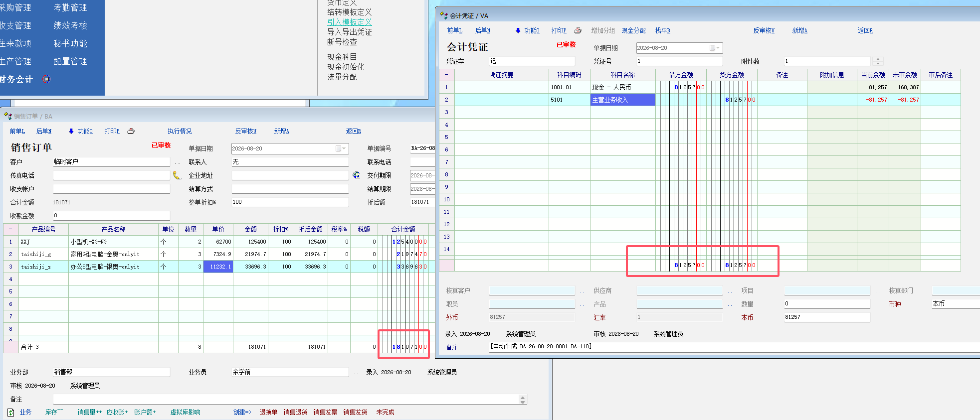Click the 库存~~ link at sales order bottom
Screen dimensions: 980x420
(x=54, y=412)
